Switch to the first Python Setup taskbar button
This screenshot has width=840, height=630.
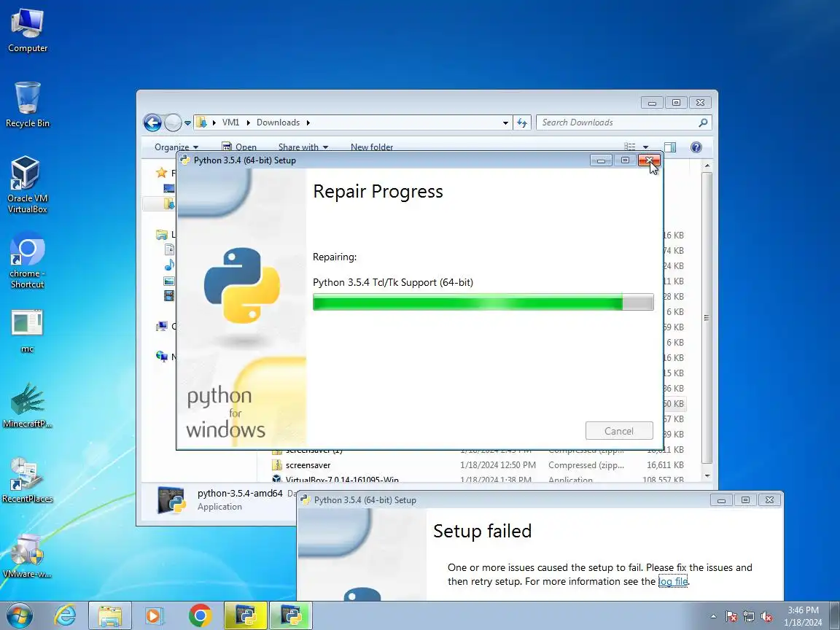[x=245, y=615]
